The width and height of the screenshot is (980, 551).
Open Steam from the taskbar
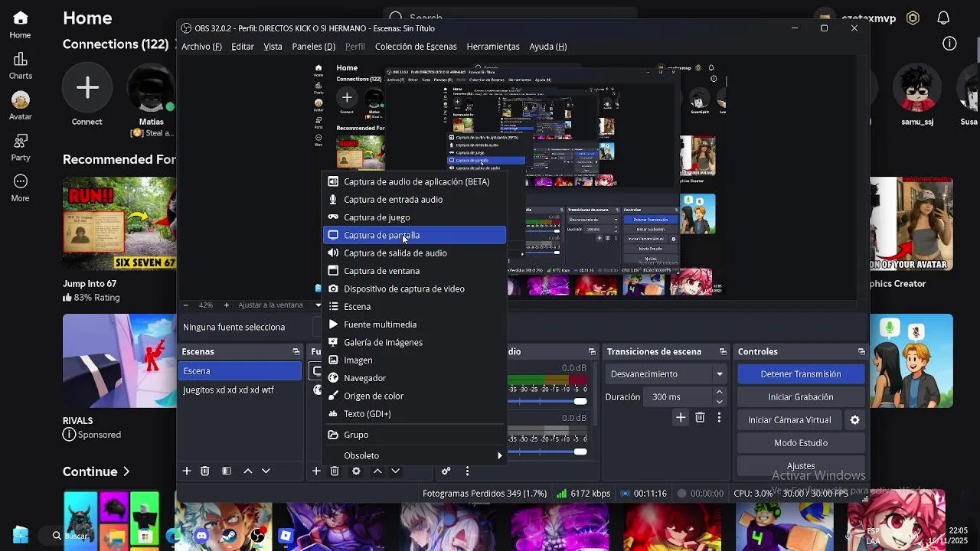[230, 536]
